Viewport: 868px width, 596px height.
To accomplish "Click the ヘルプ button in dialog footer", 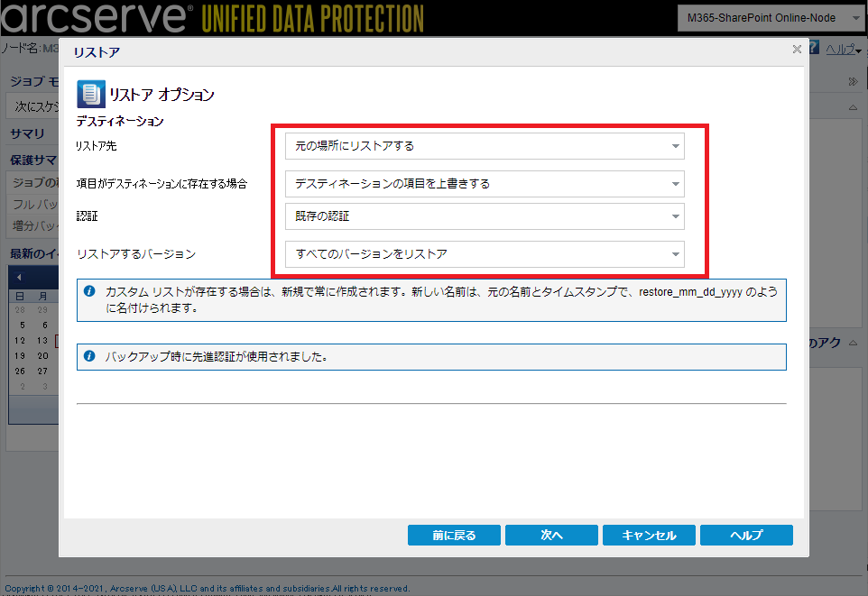I will pyautogui.click(x=746, y=535).
